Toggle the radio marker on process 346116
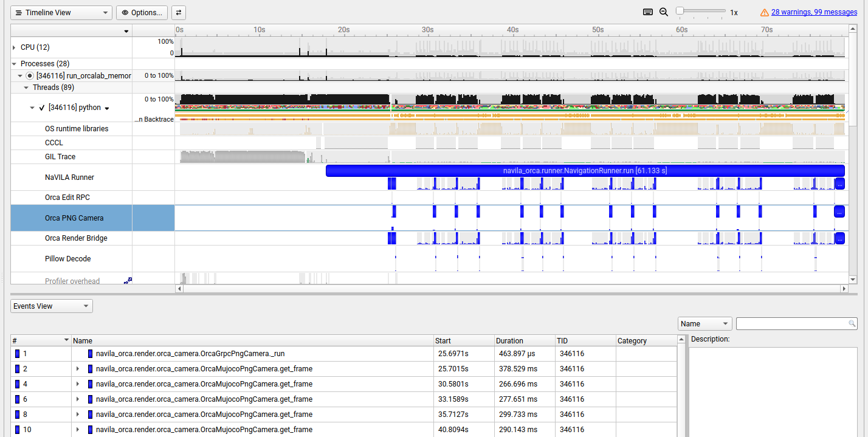The width and height of the screenshot is (868, 437). click(x=30, y=76)
